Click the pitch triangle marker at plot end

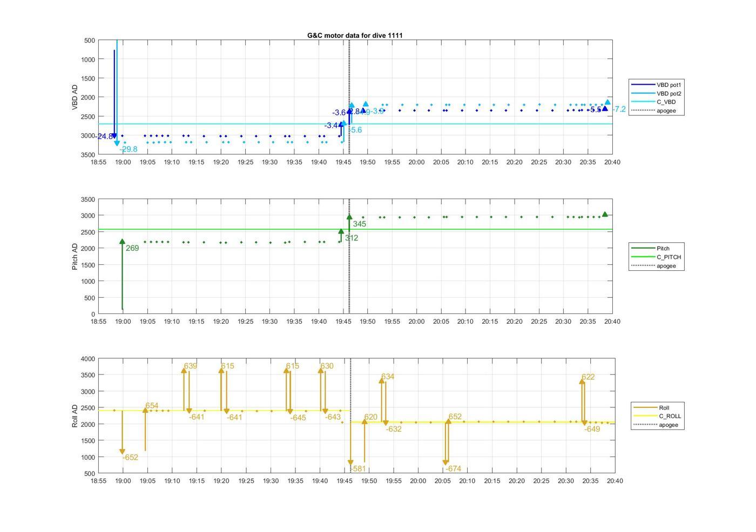(x=605, y=214)
